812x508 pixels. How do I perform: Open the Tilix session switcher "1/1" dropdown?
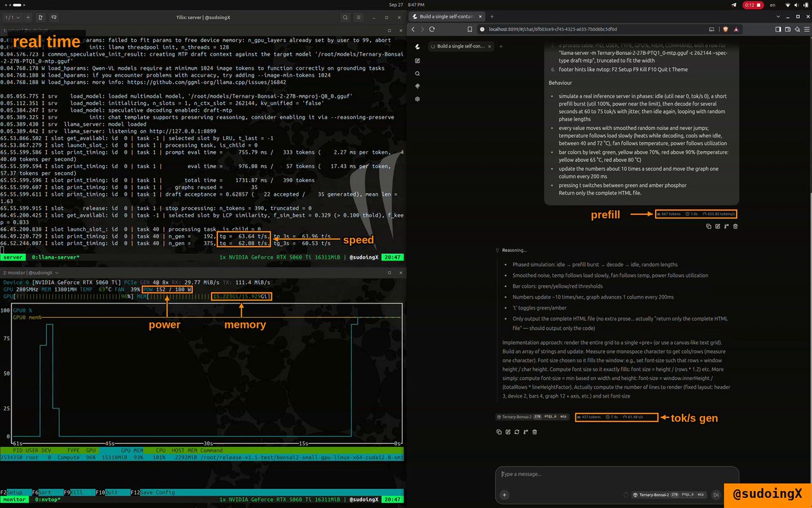(x=12, y=17)
